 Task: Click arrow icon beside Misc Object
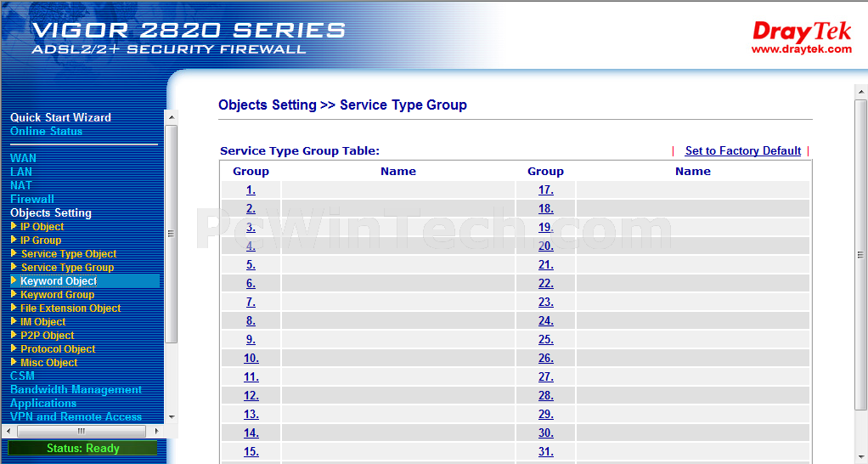pyautogui.click(x=14, y=362)
